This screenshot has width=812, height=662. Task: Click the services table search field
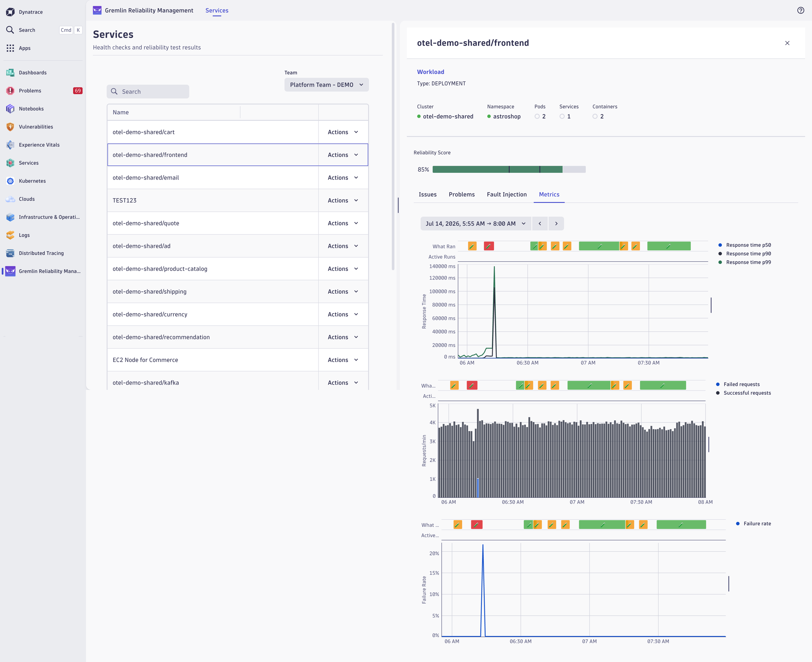[148, 92]
